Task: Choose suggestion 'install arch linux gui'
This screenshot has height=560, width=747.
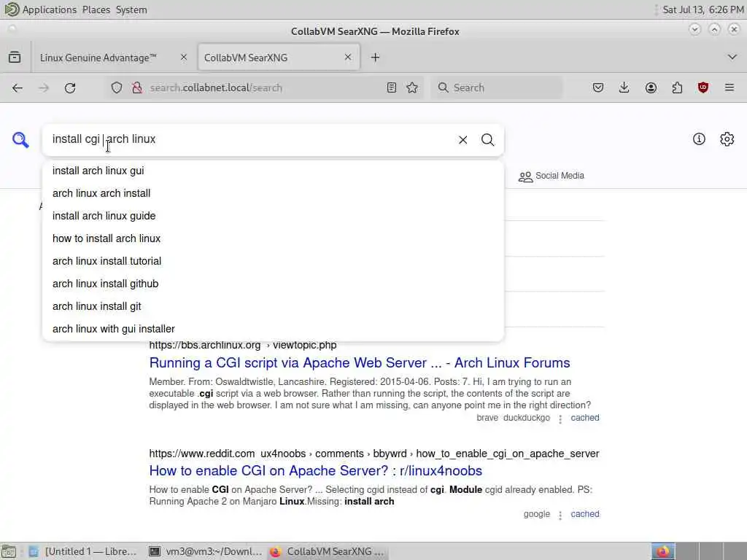Action: [x=273, y=171]
